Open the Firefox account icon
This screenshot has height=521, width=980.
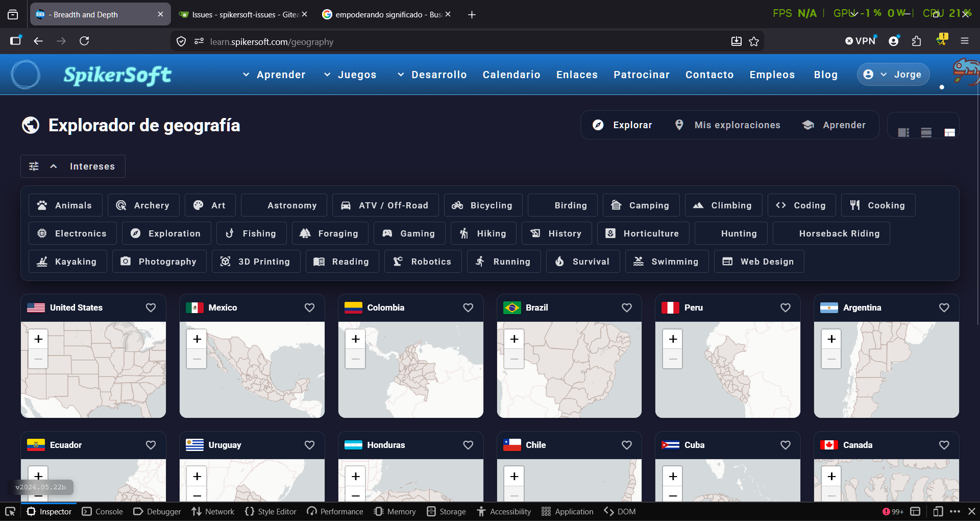894,41
